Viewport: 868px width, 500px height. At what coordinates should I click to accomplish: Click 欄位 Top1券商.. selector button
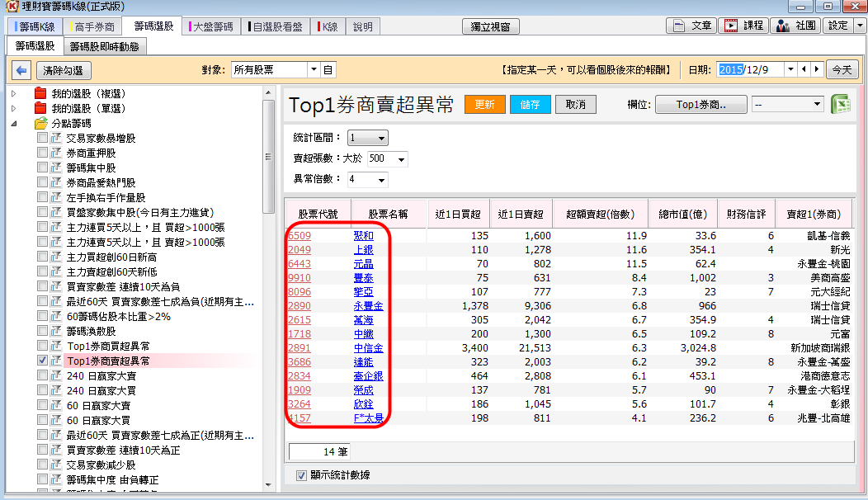tap(701, 104)
